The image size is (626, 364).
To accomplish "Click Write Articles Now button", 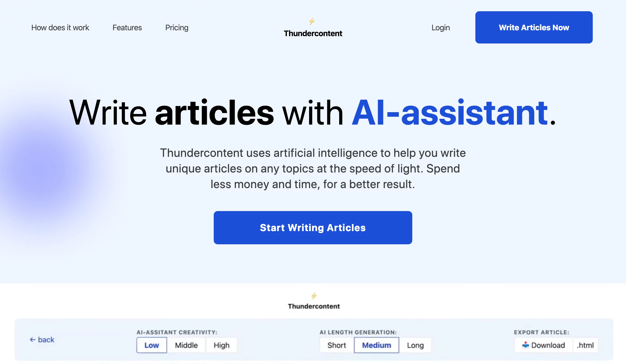I will [534, 27].
